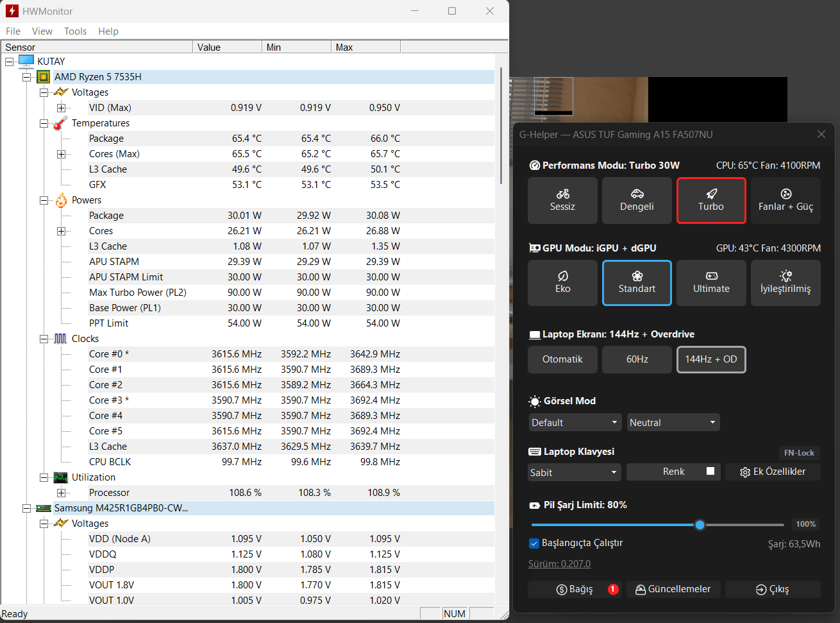Switch to Sessiz performance mode
This screenshot has height=623, width=840.
562,201
